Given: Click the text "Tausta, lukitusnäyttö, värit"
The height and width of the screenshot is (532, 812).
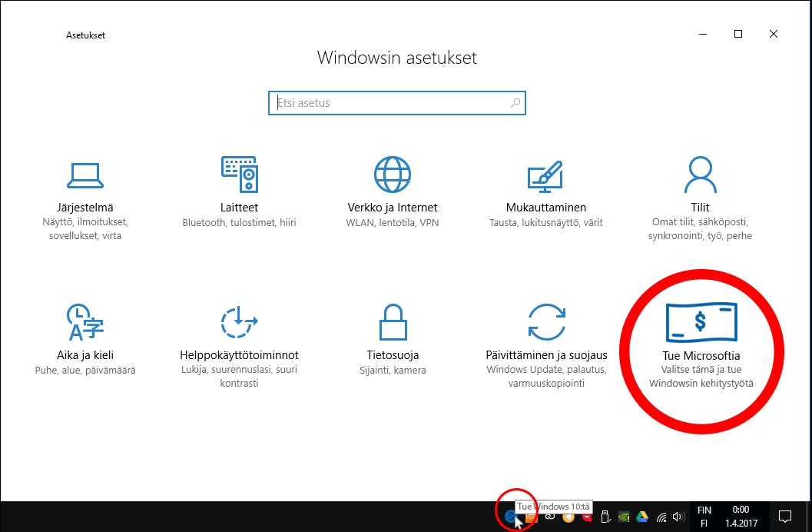Looking at the screenshot, I should point(546,222).
